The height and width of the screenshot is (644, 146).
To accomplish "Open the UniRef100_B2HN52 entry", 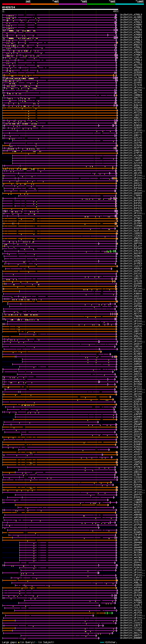I will pyautogui.click(x=131, y=533).
